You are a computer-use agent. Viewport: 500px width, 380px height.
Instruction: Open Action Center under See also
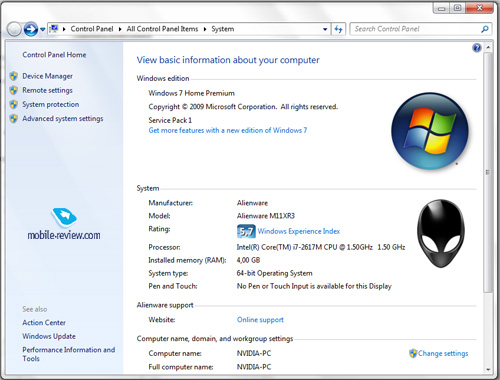click(x=44, y=322)
